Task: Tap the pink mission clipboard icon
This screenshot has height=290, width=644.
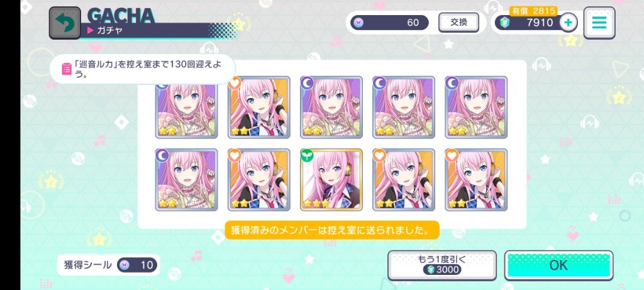Action: [66, 69]
